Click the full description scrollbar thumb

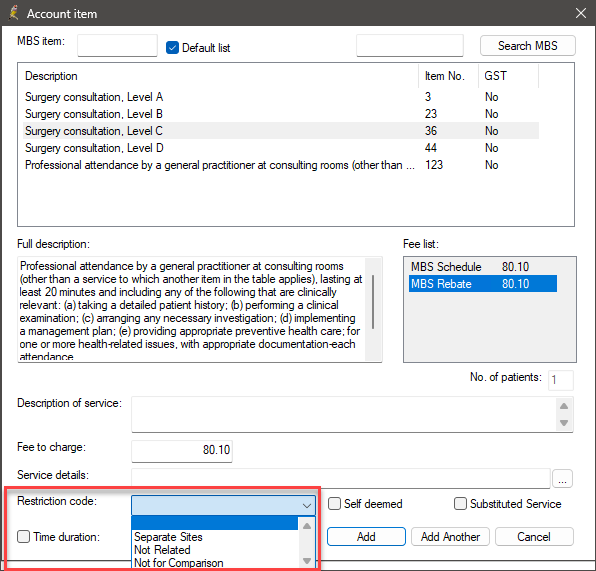tap(373, 302)
